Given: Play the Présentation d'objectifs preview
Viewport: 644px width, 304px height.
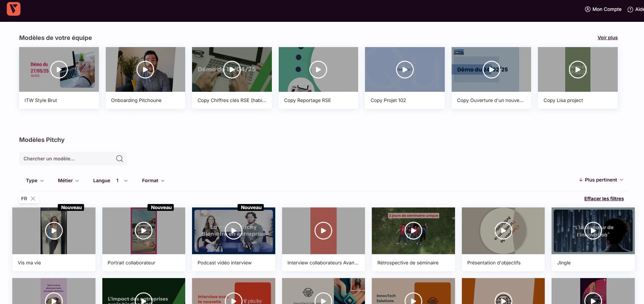Looking at the screenshot, I should tap(503, 231).
